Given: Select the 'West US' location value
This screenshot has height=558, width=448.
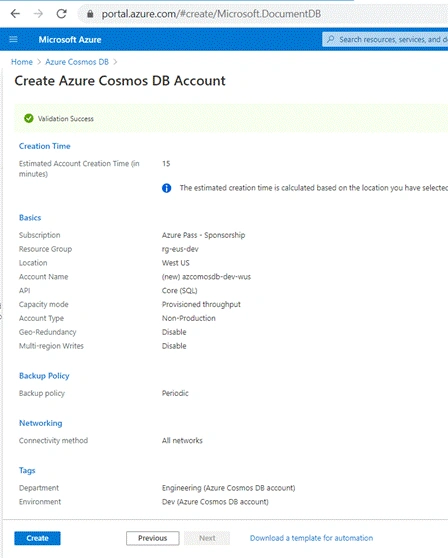Looking at the screenshot, I should click(176, 263).
